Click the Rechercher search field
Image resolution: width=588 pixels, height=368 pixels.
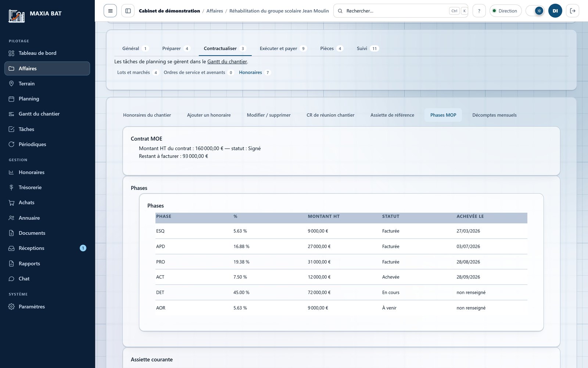401,11
